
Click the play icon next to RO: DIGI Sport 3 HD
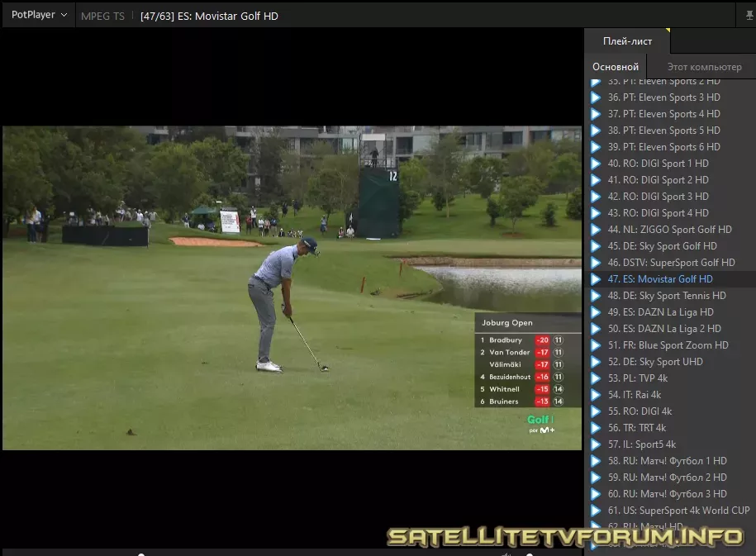596,197
